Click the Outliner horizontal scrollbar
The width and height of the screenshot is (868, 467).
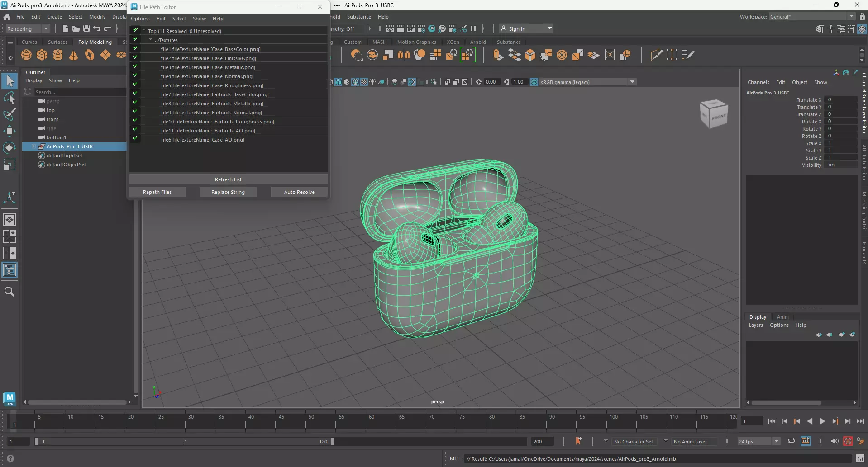point(77,402)
